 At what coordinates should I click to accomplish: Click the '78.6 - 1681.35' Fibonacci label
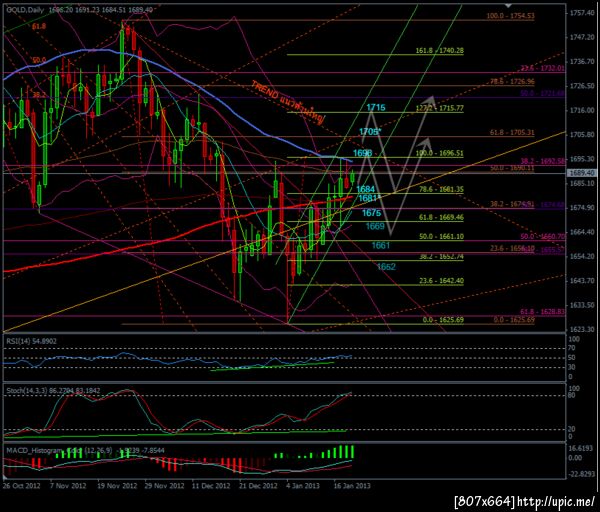tap(442, 189)
